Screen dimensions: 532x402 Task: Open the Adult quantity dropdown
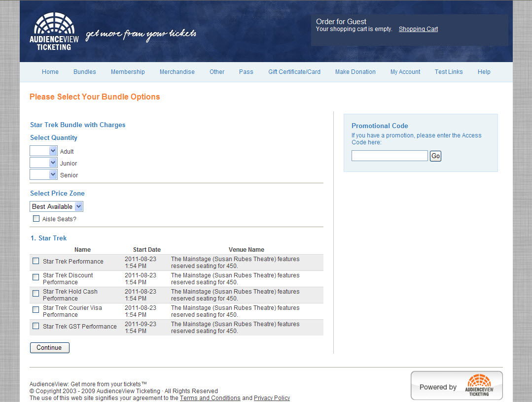click(x=43, y=151)
